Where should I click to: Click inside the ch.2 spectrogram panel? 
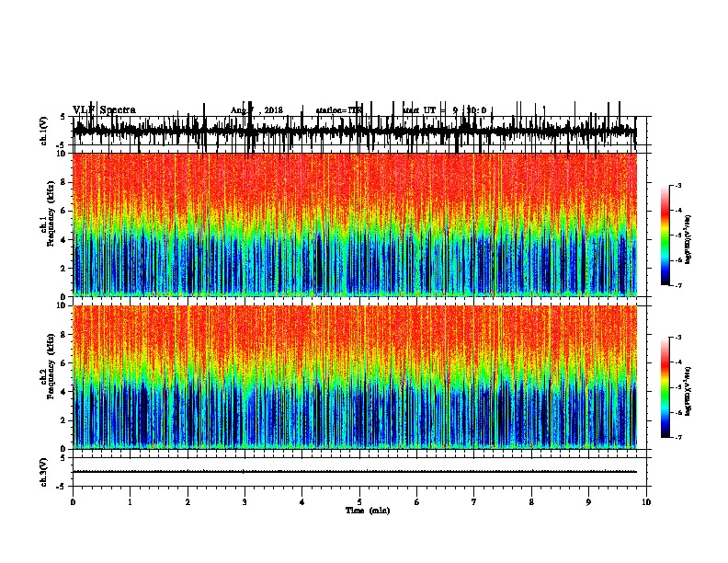tap(355, 377)
